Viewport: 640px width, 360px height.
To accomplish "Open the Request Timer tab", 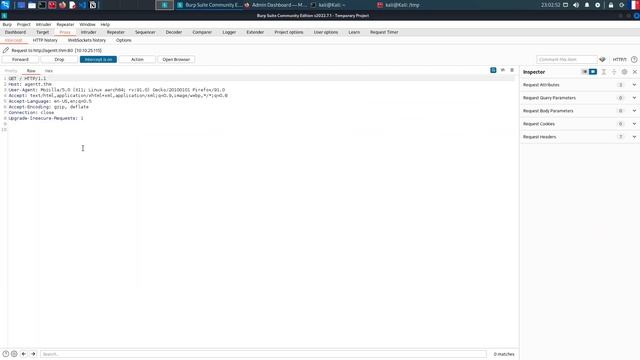I will (384, 32).
